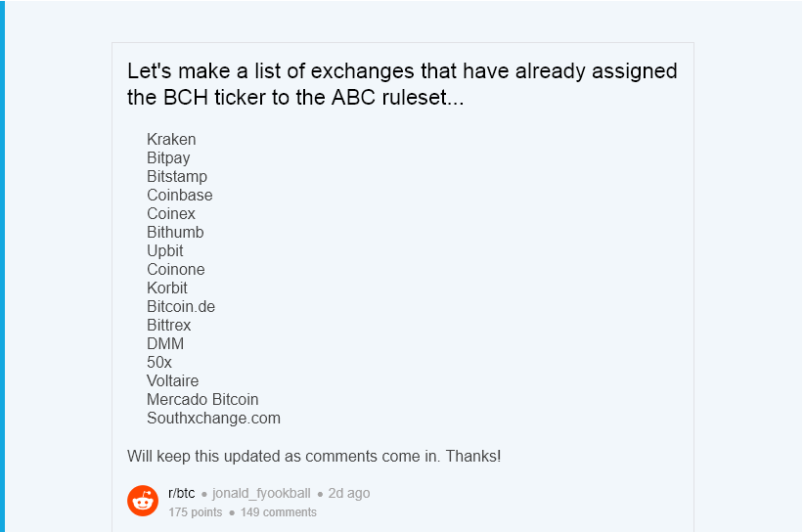Screen dimensions: 804x532
Task: Visit jonald_fyookball's user profile
Action: point(261,493)
